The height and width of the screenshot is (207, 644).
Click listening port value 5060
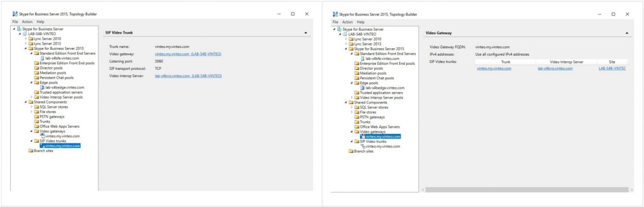tap(159, 61)
